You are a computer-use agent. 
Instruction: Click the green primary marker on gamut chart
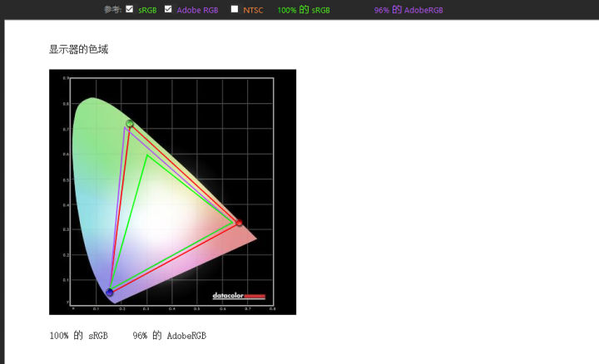tap(130, 124)
